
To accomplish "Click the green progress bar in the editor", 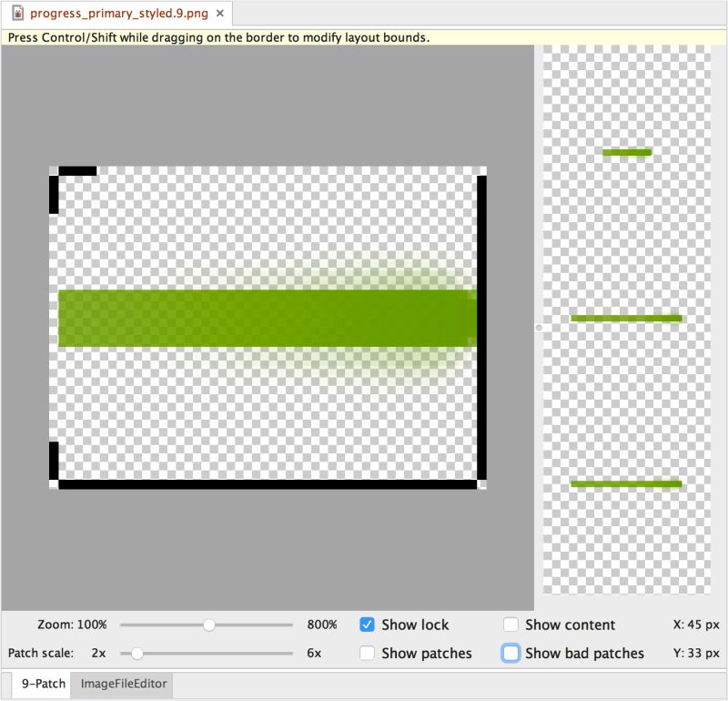I will tap(264, 319).
